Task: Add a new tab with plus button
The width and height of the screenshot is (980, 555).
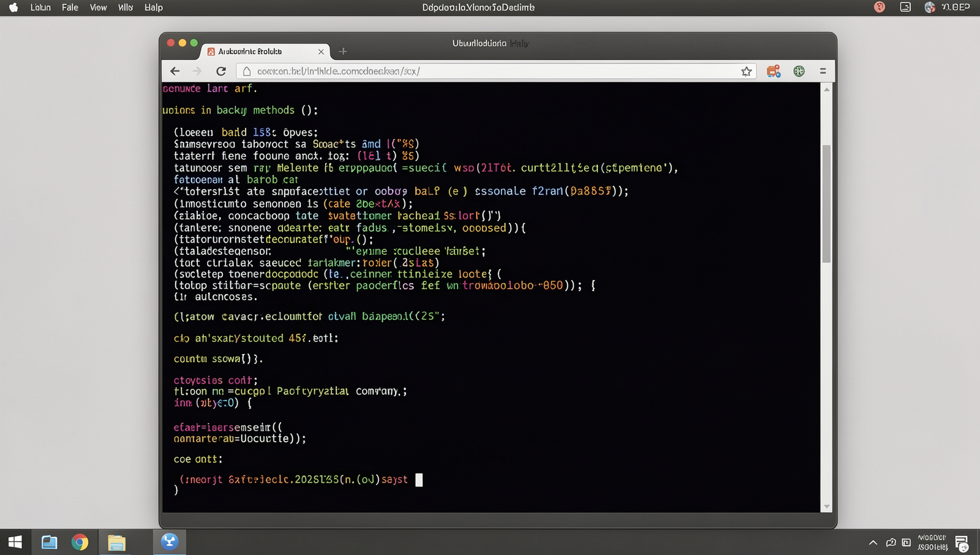Action: pyautogui.click(x=343, y=51)
